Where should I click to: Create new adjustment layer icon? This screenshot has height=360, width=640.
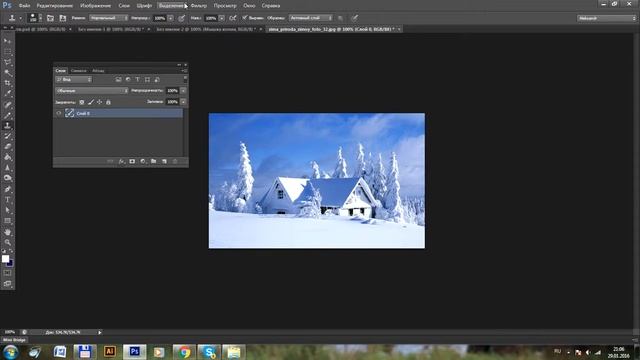click(x=143, y=162)
